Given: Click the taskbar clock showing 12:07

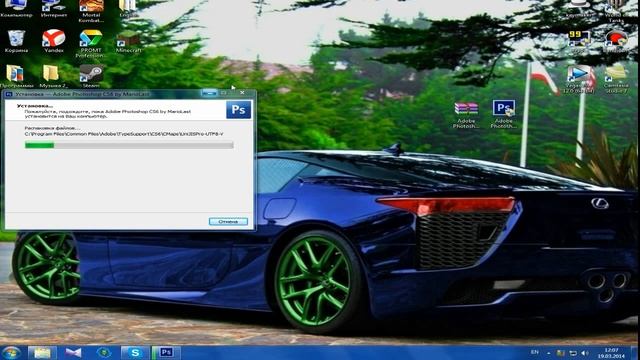Looking at the screenshot, I should (611, 353).
